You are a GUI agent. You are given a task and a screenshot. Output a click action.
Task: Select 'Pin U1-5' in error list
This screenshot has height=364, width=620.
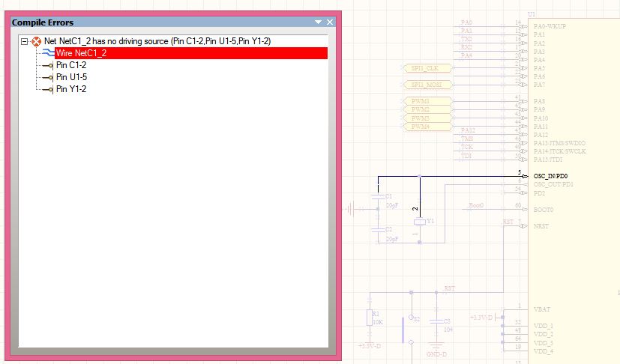point(71,77)
